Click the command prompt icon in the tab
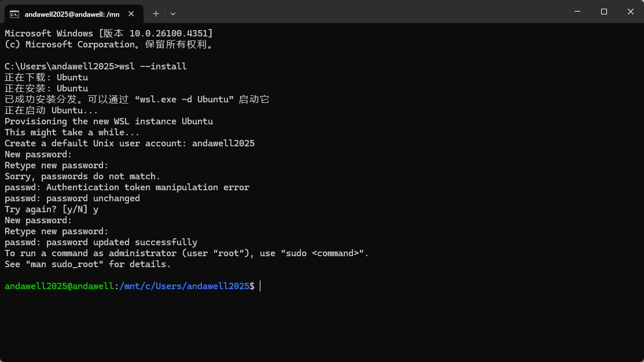This screenshot has width=644, height=362. coord(14,14)
